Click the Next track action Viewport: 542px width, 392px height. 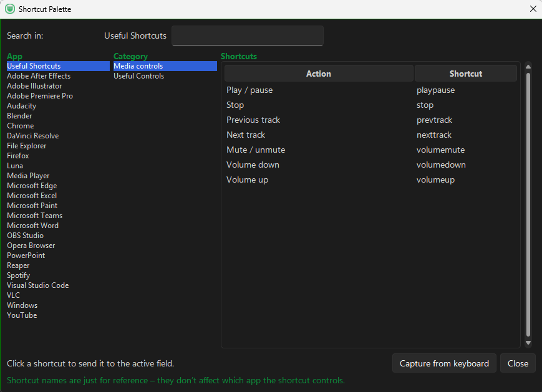point(246,135)
